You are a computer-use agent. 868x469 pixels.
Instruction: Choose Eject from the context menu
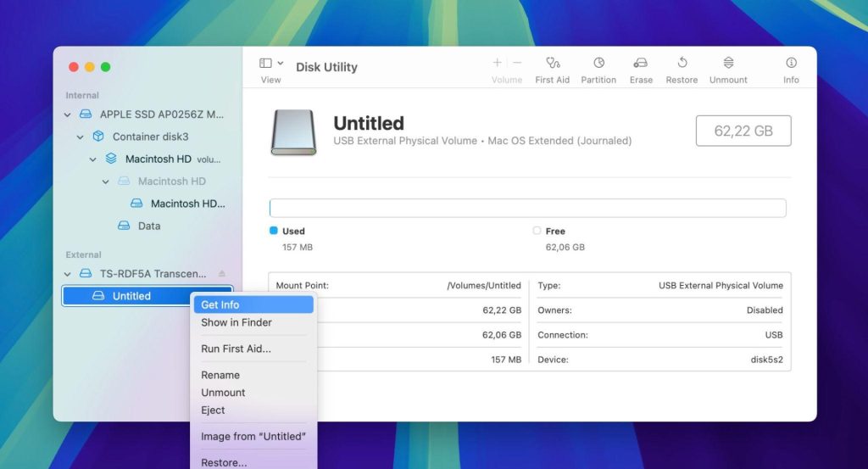click(x=253, y=410)
